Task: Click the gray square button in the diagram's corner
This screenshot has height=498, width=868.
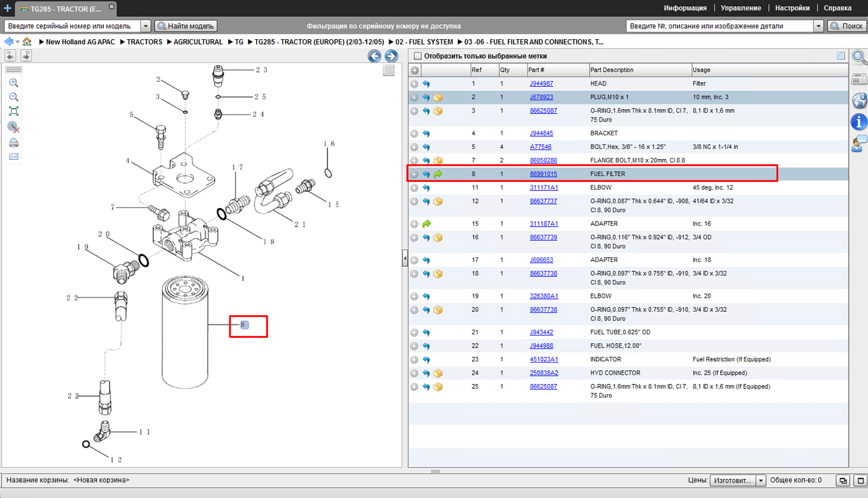Action: click(389, 71)
